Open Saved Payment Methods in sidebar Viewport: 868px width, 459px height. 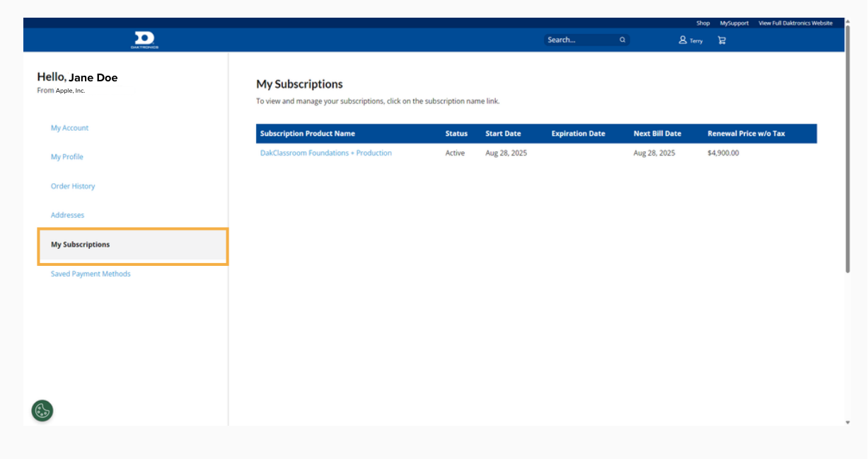tap(91, 274)
